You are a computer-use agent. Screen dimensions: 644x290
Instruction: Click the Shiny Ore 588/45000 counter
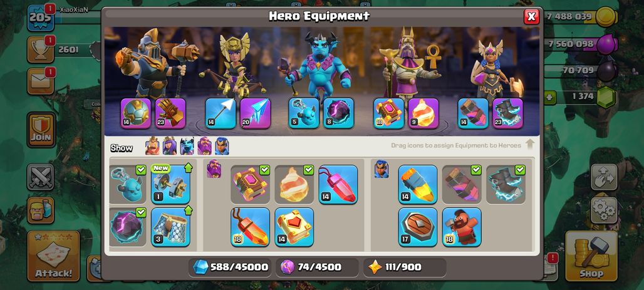[x=231, y=267]
